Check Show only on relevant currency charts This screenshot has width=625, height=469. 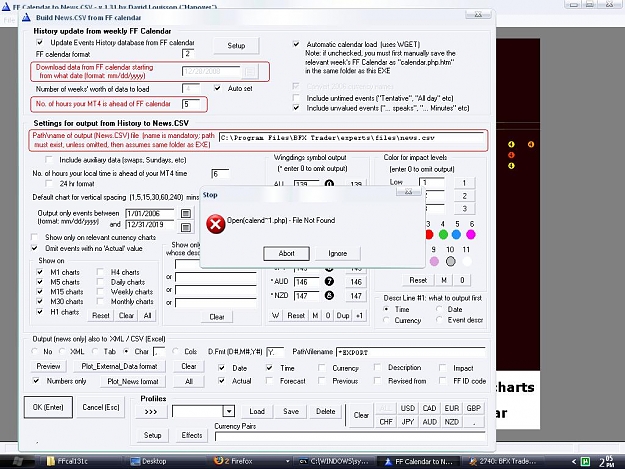tap(35, 237)
